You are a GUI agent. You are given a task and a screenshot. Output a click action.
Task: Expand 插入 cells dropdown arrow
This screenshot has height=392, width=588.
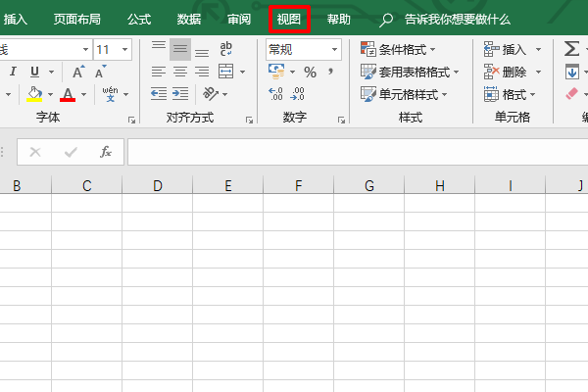tap(538, 49)
